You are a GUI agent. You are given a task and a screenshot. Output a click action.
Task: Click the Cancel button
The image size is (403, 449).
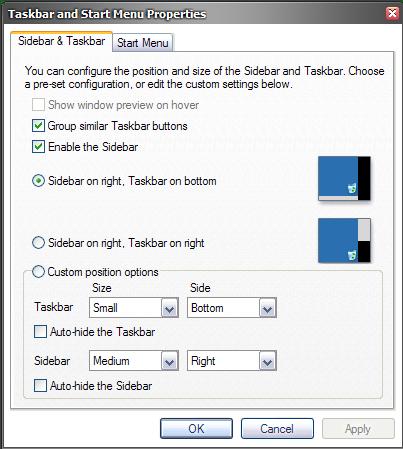pos(277,429)
